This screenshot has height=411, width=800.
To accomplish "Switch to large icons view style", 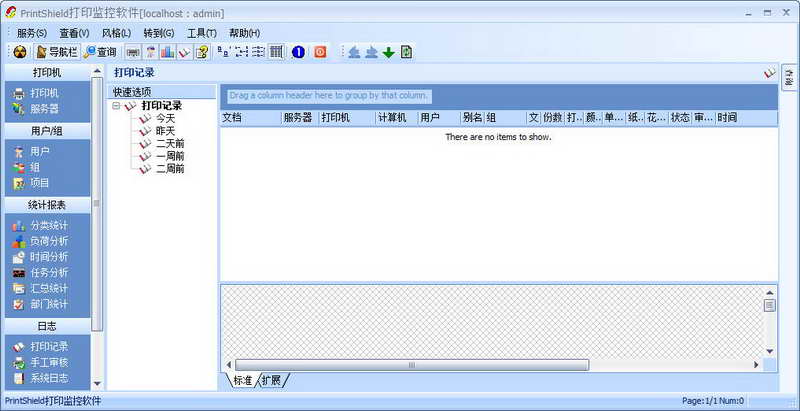I will click(223, 52).
